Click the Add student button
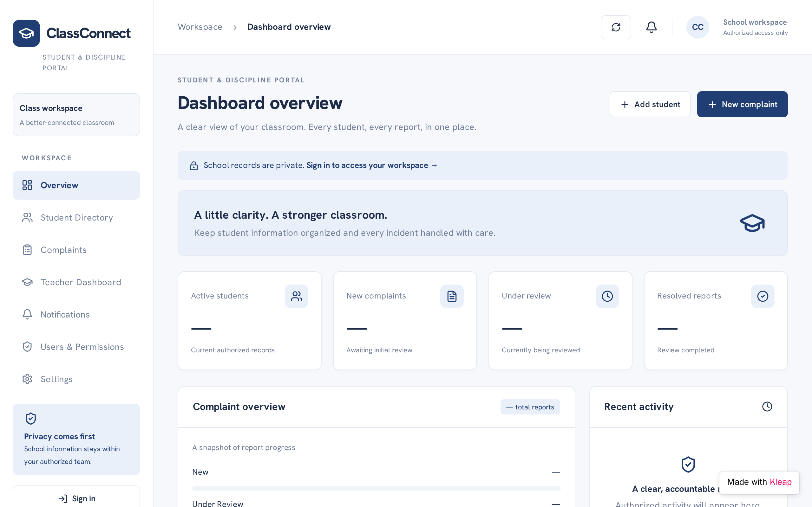Screen dimensions: 812x507 coord(650,104)
